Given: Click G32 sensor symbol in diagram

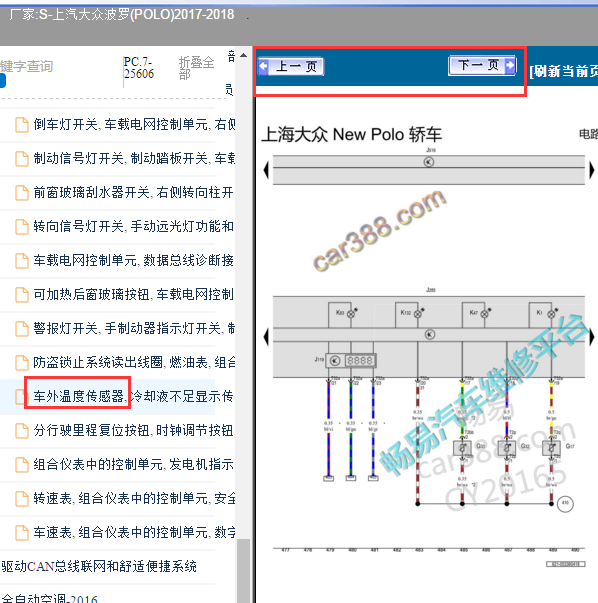Looking at the screenshot, I should (507, 448).
